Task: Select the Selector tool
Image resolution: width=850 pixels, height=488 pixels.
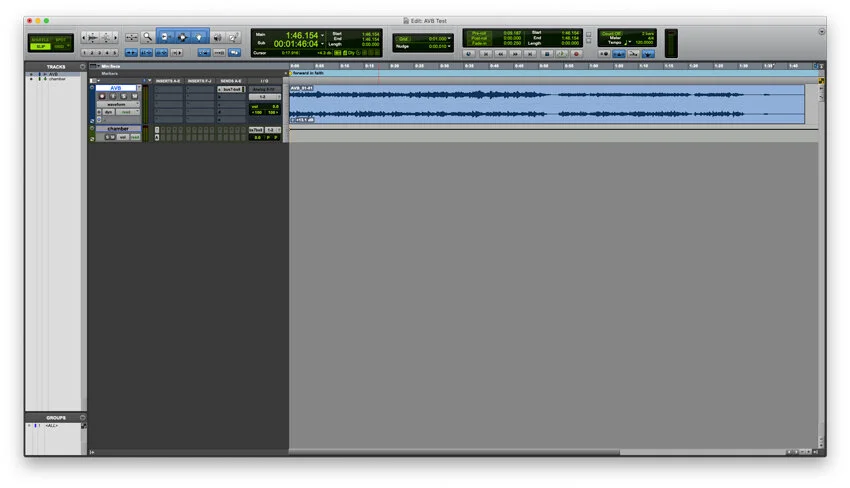Action: click(182, 37)
